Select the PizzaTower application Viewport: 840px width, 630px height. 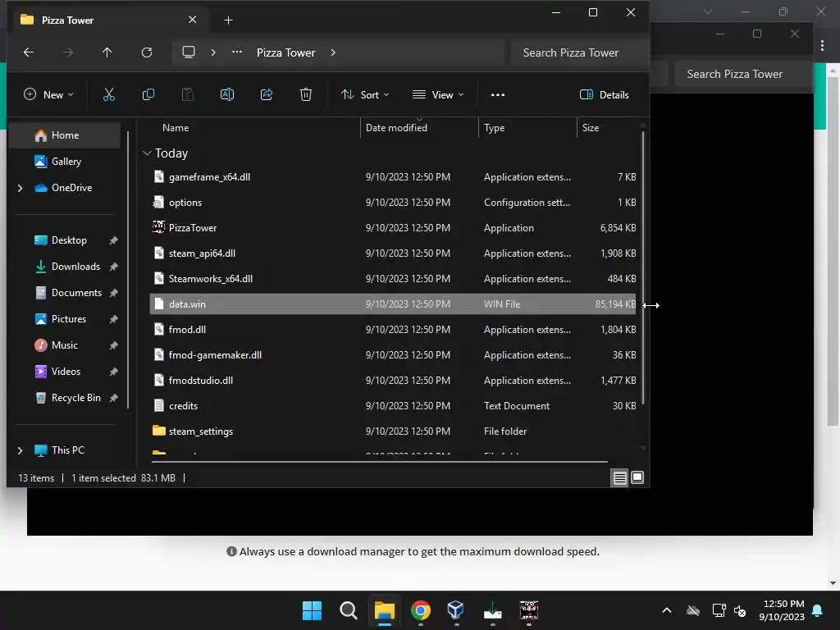click(393, 228)
